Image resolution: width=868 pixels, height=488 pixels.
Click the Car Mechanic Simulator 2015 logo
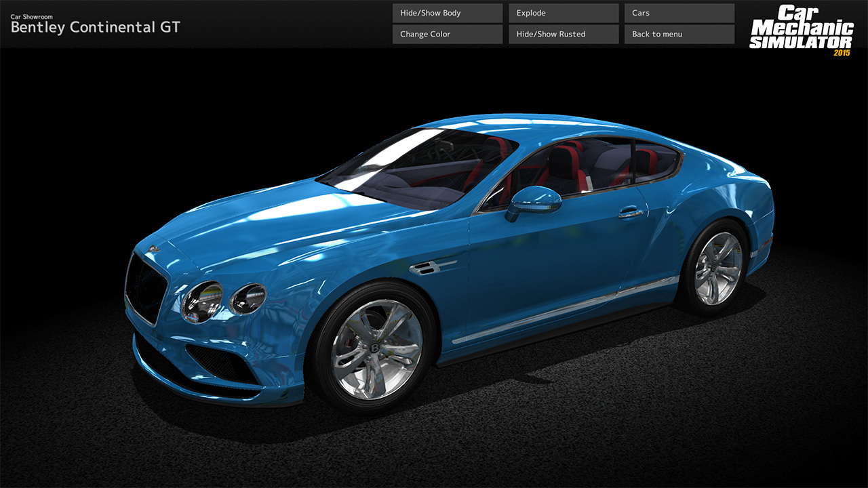[x=801, y=31]
